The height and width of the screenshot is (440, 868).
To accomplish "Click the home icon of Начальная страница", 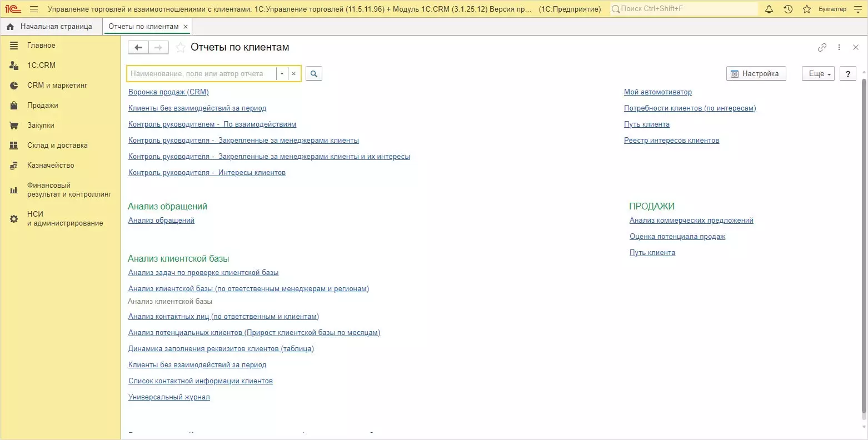I will point(10,26).
